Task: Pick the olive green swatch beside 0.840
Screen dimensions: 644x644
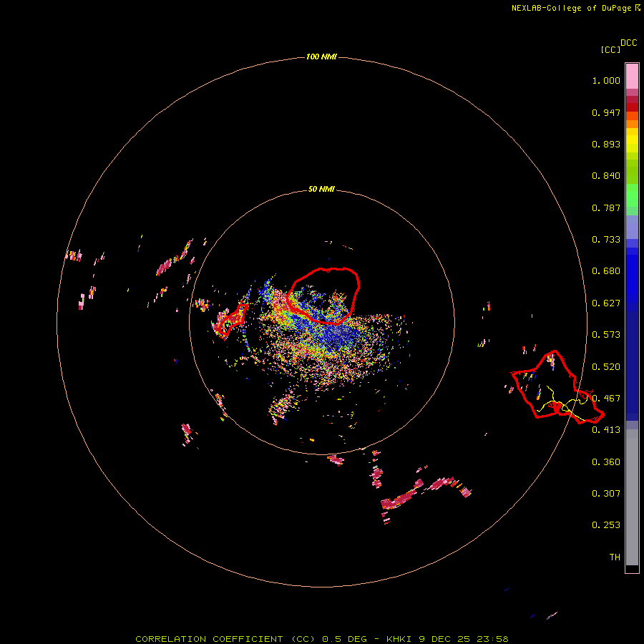Action: (632, 172)
